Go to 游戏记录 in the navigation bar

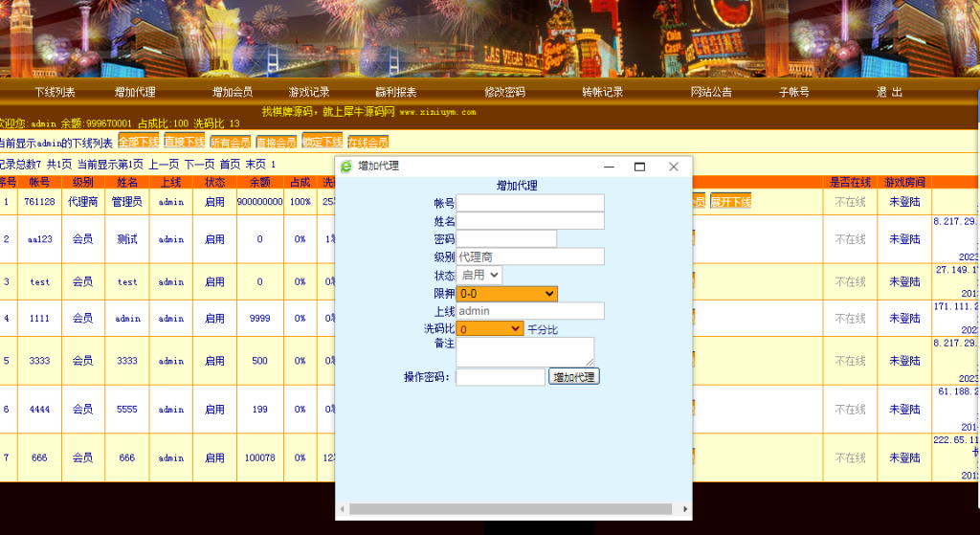click(309, 92)
